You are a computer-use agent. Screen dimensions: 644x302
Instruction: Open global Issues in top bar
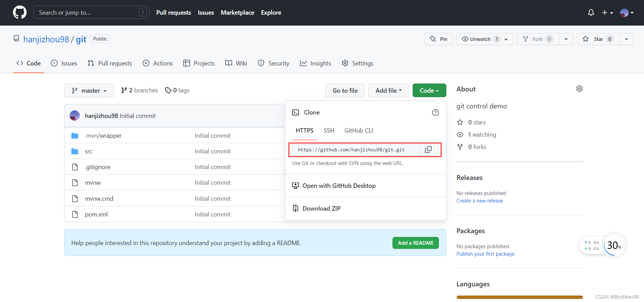click(x=206, y=13)
